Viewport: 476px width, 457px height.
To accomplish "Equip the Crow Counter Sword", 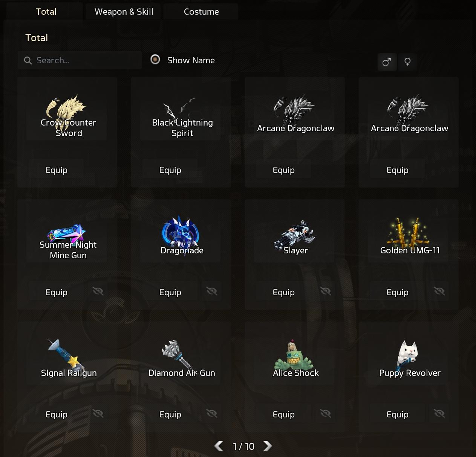I will pyautogui.click(x=57, y=170).
